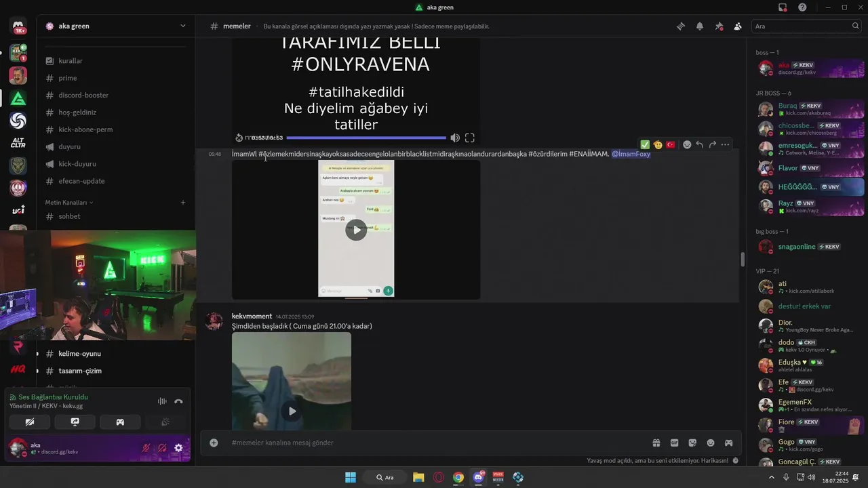Start an activity with gamepad button

click(120, 422)
